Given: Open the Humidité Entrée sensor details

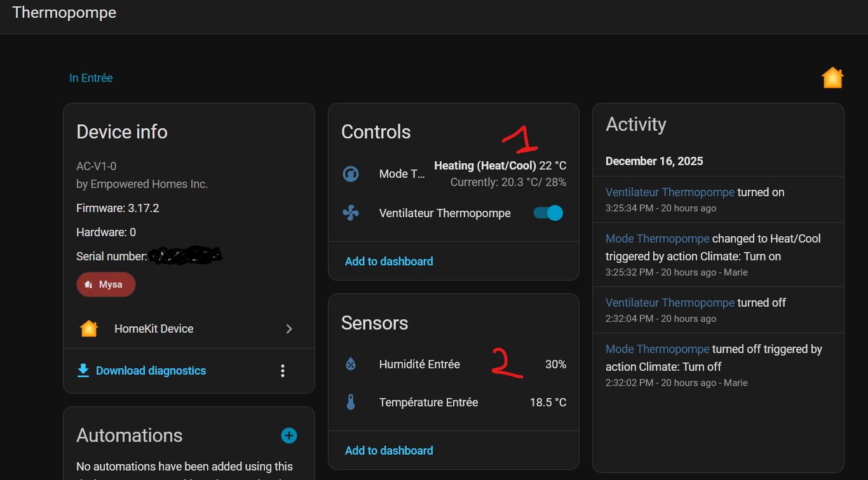Looking at the screenshot, I should coord(419,364).
